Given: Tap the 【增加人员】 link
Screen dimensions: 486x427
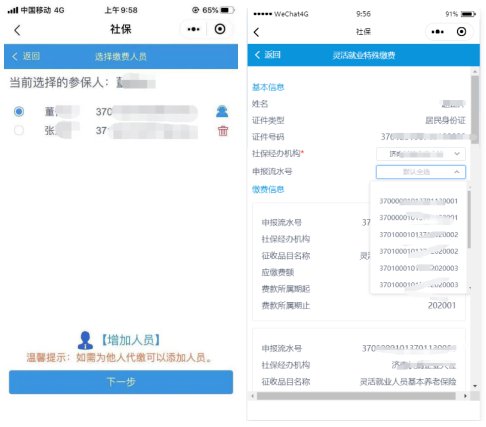Looking at the screenshot, I should point(131,340).
